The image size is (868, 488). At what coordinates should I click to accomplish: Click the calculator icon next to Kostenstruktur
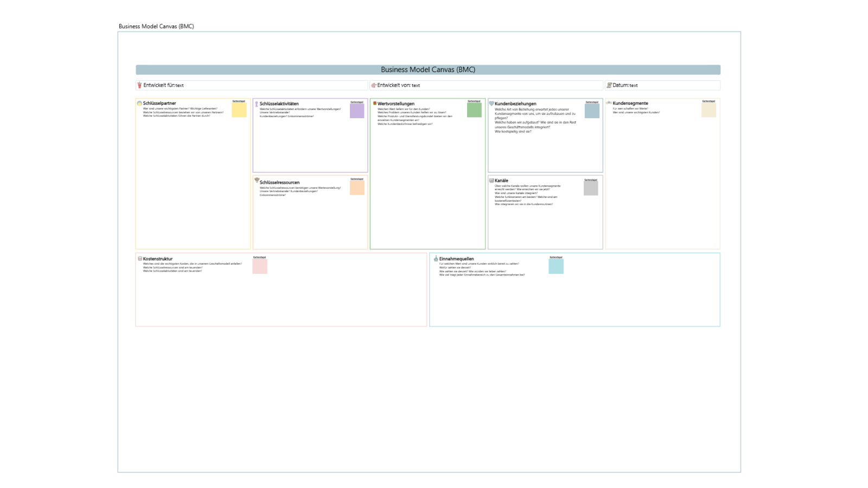tap(140, 259)
